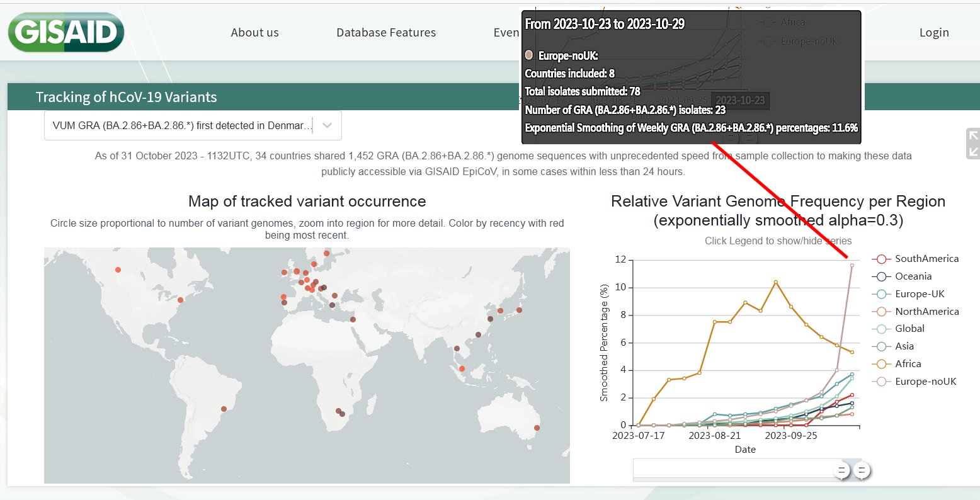The image size is (980, 500).
Task: Toggle the Europe-noUK legend series
Action: 925,382
